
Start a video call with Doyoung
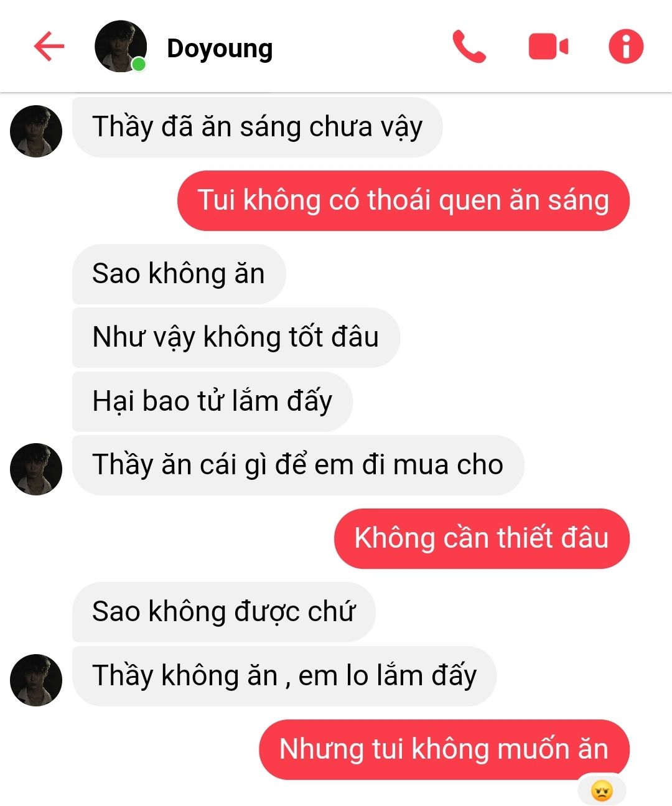(548, 47)
